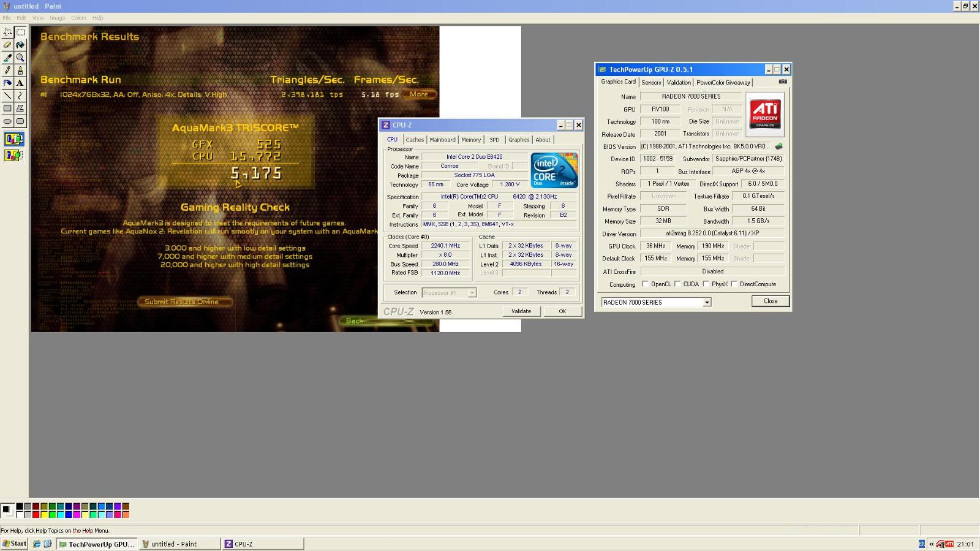This screenshot has width=980, height=551.
Task: Choose the Fill With Color bucket tool
Action: (20, 45)
